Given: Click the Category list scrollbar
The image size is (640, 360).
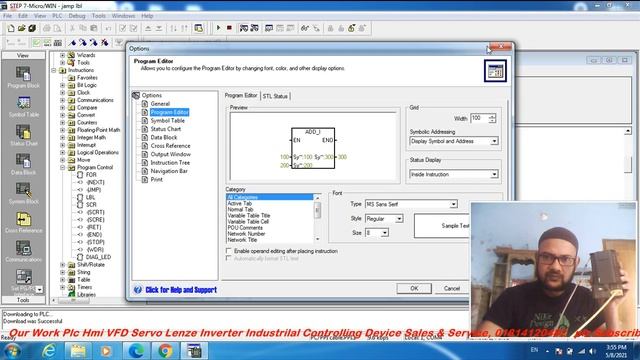Looking at the screenshot, I should click(318, 218).
